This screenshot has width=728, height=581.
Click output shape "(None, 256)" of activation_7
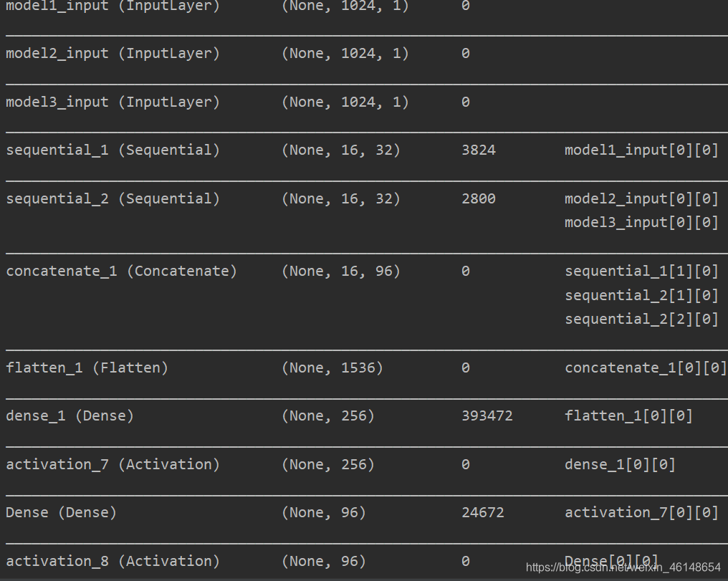point(327,464)
